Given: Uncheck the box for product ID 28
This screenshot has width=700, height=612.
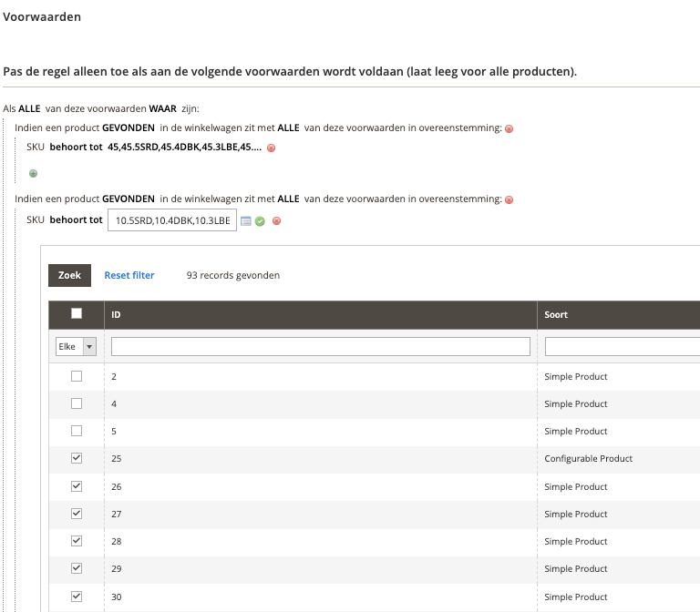Looking at the screenshot, I should [x=77, y=541].
